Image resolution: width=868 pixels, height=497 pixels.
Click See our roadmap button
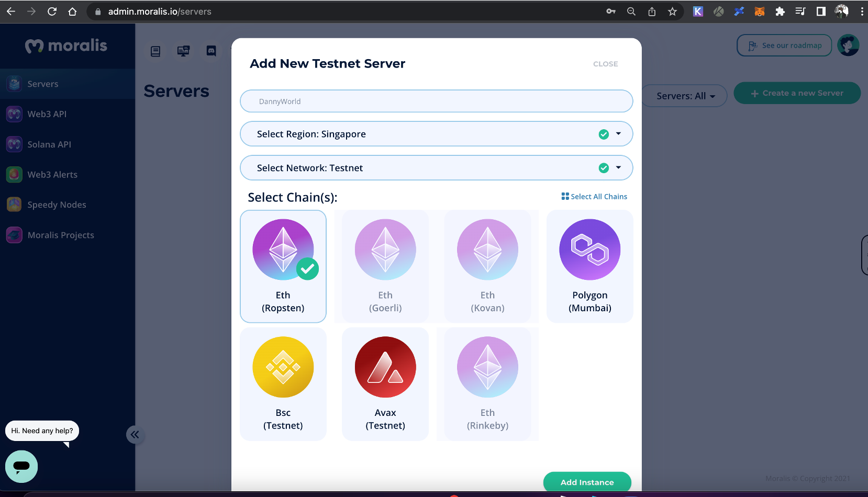click(x=784, y=46)
